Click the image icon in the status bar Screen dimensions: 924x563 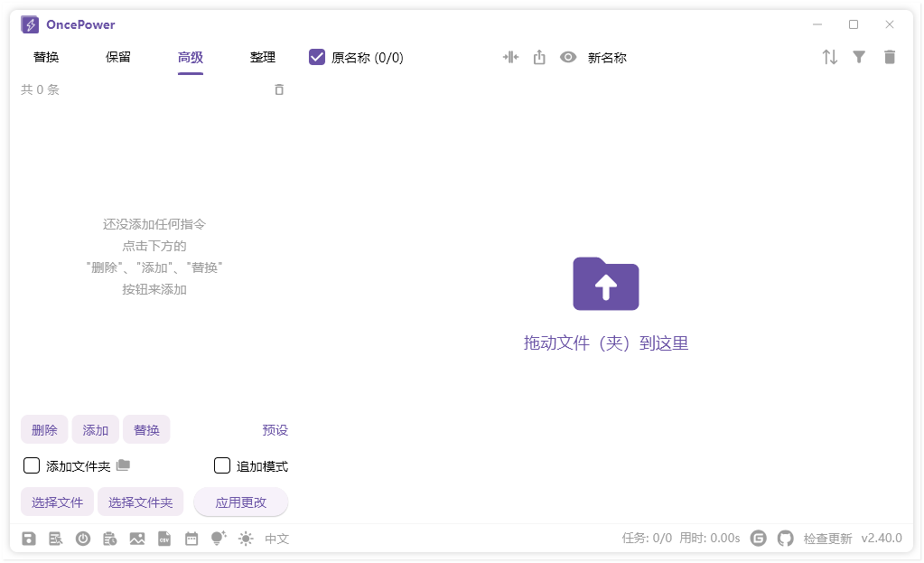click(136, 538)
